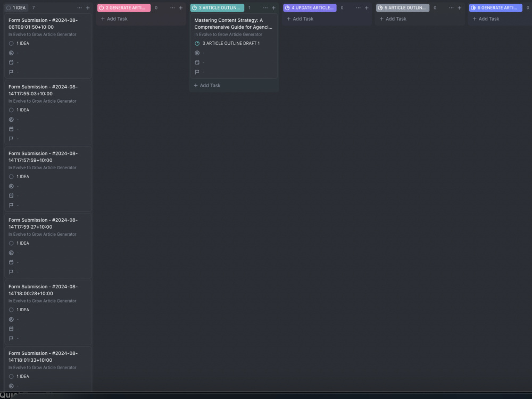
Task: Open Form Submission #2024-08-14T17:55:03 task
Action: point(43,90)
